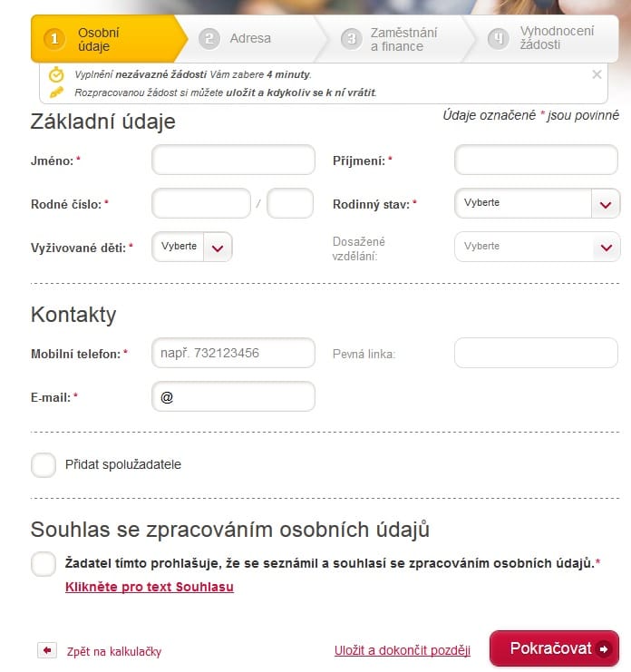631x672 pixels.
Task: Open the Dosažené vzdělání dropdown
Action: [x=538, y=247]
